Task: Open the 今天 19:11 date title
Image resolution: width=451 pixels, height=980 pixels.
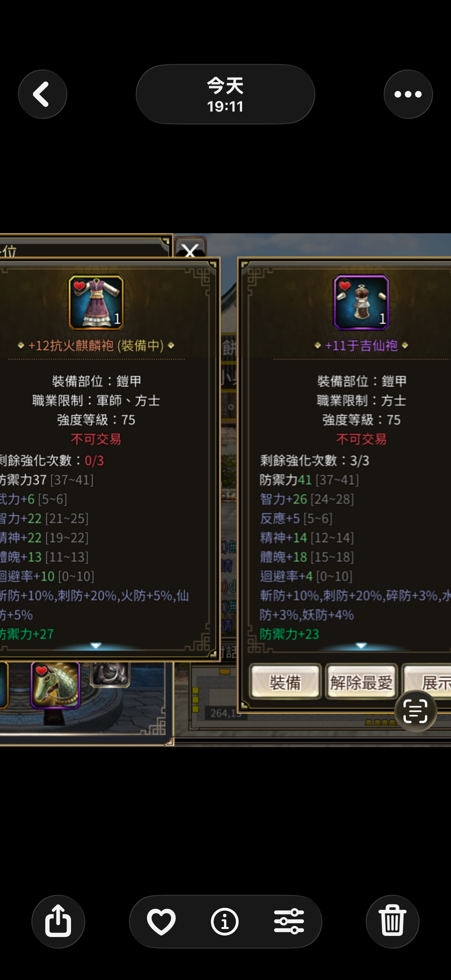Action: click(225, 94)
